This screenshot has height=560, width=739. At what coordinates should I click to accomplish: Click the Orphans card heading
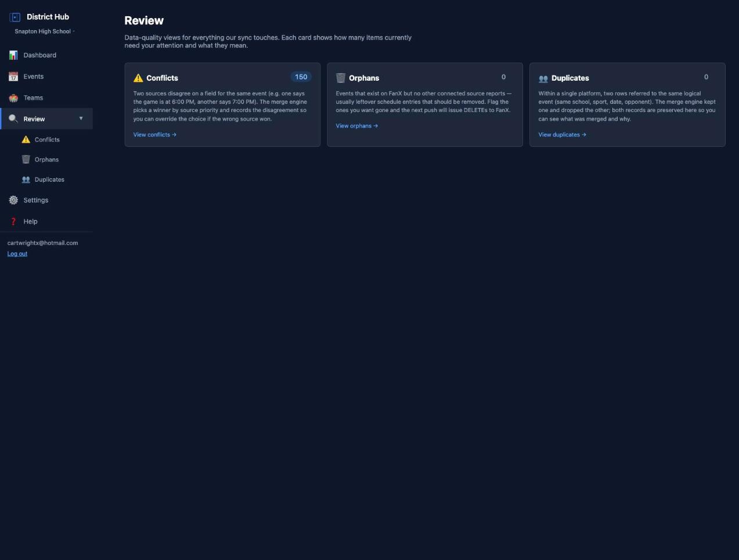(364, 78)
